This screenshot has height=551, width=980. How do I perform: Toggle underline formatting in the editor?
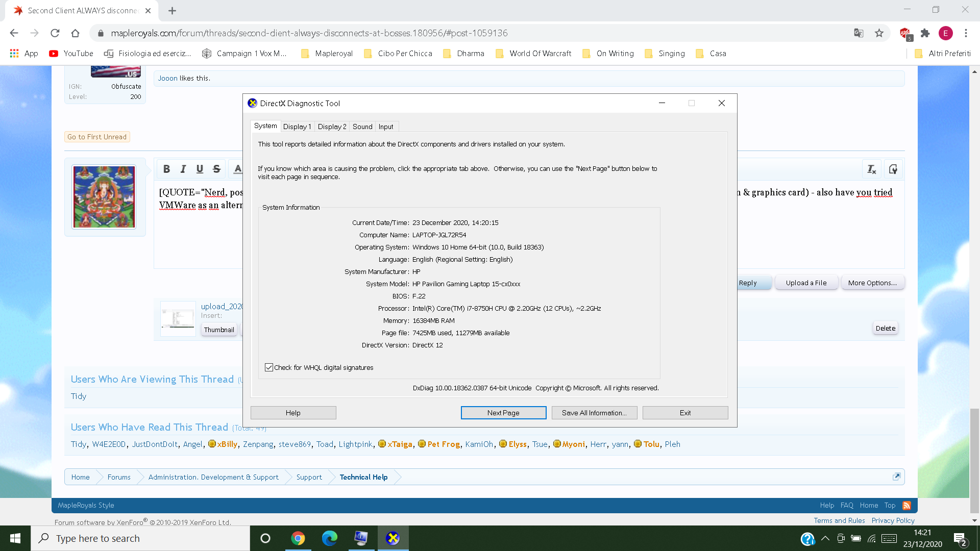point(200,169)
